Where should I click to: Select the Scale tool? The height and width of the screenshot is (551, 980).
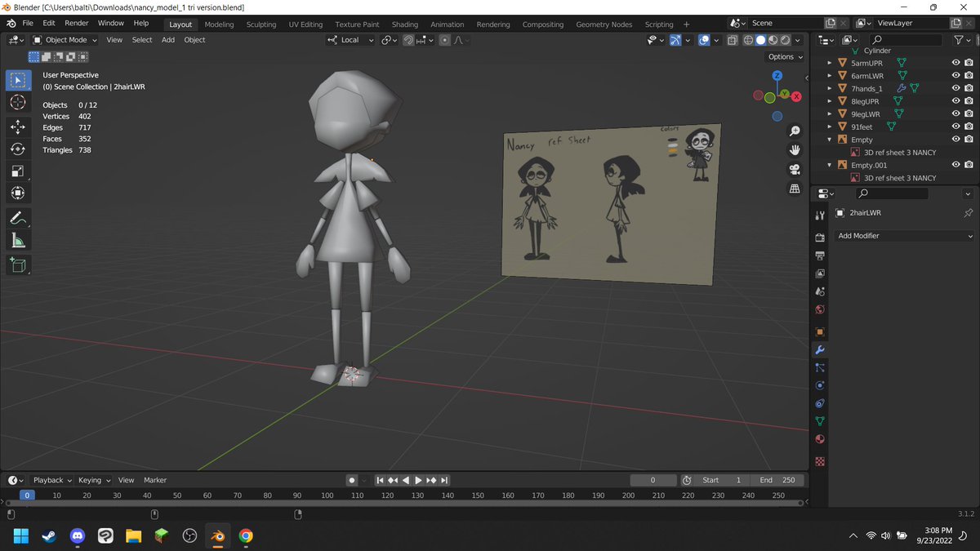tap(18, 171)
